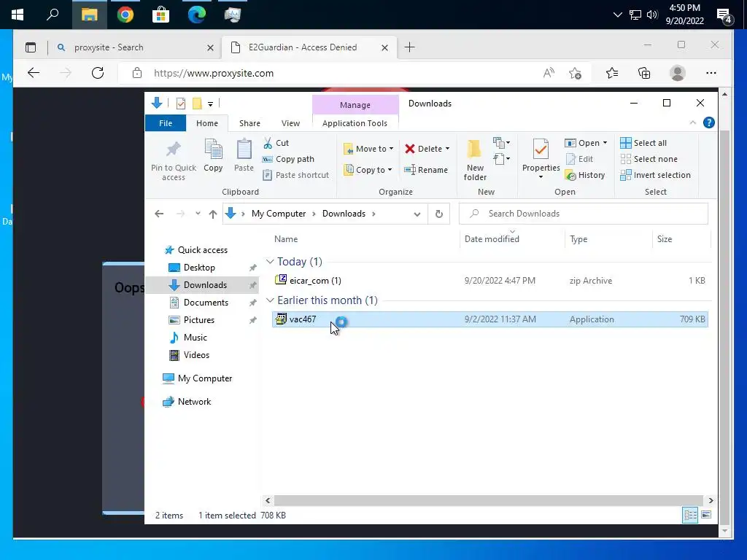Sort by Name column header
This screenshot has width=747, height=560.
coord(286,239)
